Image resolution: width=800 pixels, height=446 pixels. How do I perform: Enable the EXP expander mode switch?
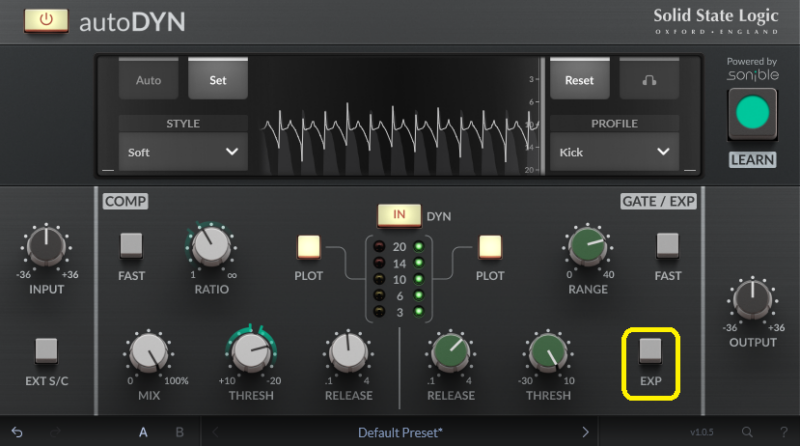[651, 349]
